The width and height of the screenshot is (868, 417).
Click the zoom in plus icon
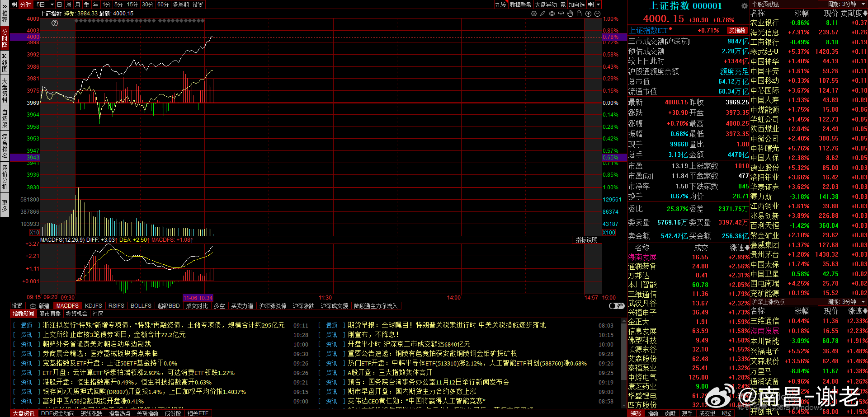pyautogui.click(x=589, y=14)
